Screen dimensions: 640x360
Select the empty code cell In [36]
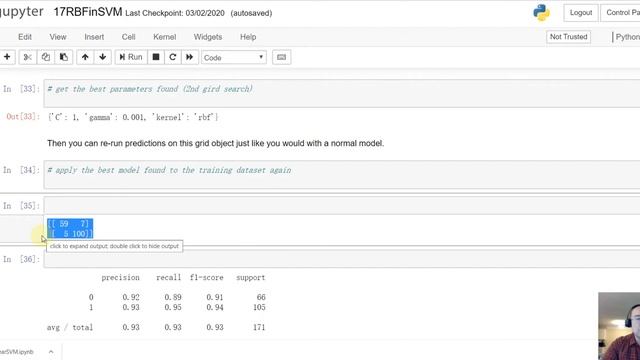pos(342,259)
